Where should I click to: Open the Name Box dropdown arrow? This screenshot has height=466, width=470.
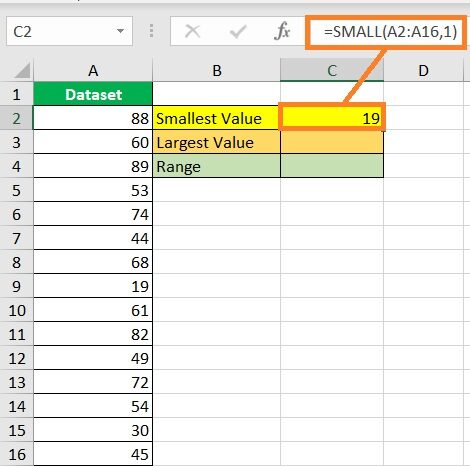pos(120,31)
